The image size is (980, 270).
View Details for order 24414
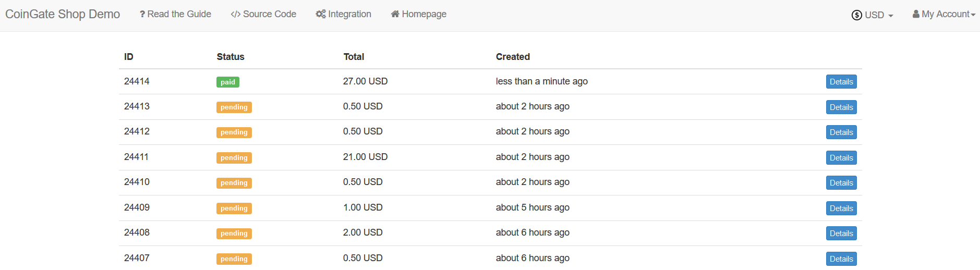pyautogui.click(x=841, y=82)
